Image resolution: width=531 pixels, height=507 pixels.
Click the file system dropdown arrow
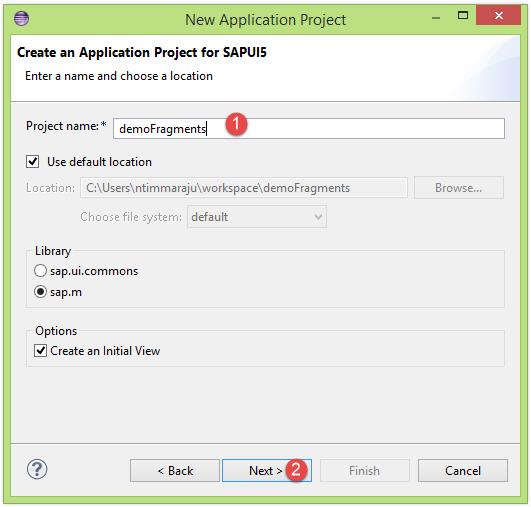(318, 217)
